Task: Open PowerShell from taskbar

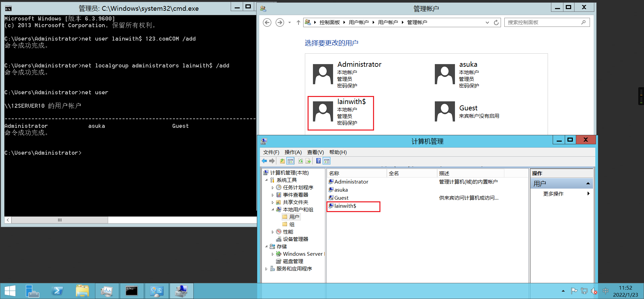Action: (57, 291)
